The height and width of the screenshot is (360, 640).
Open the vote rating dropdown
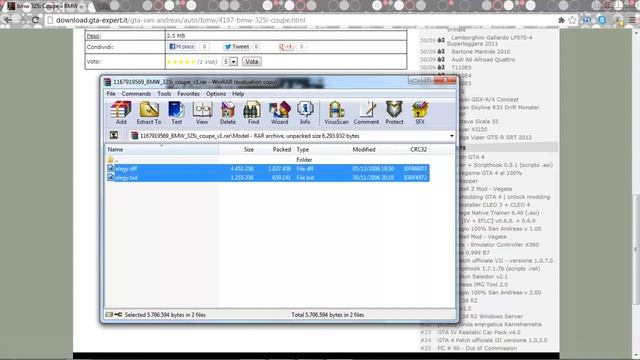[x=233, y=62]
